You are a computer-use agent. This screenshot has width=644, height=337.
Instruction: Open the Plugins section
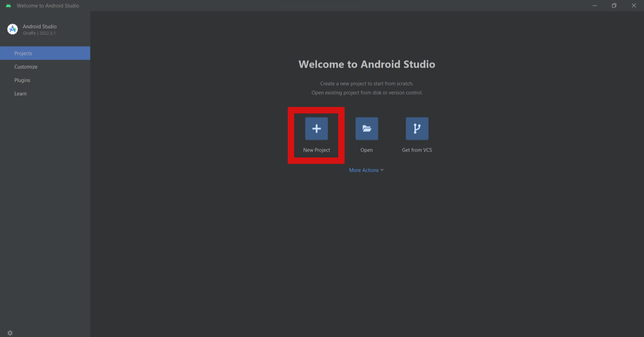tap(45, 80)
